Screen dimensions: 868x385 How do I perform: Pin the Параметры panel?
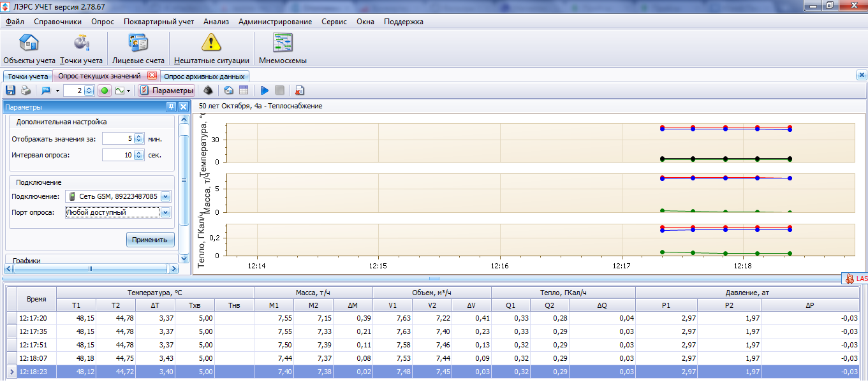(x=171, y=107)
